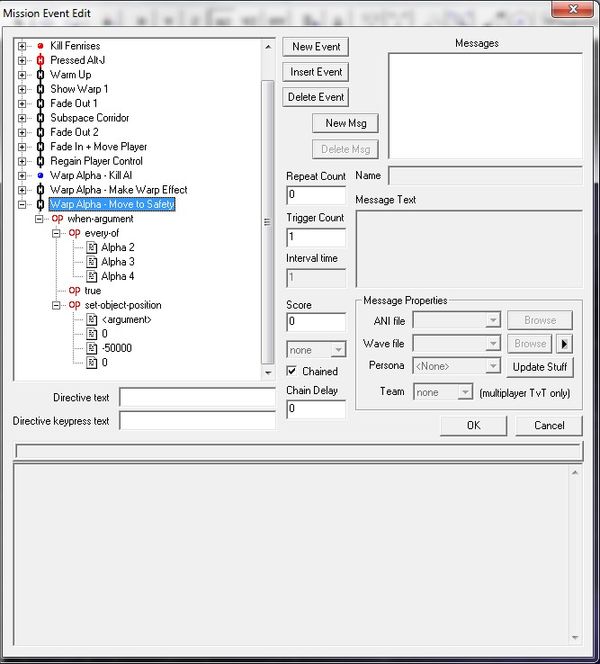This screenshot has height=664, width=600.
Task: Click the Directive text input field
Action: [197, 397]
